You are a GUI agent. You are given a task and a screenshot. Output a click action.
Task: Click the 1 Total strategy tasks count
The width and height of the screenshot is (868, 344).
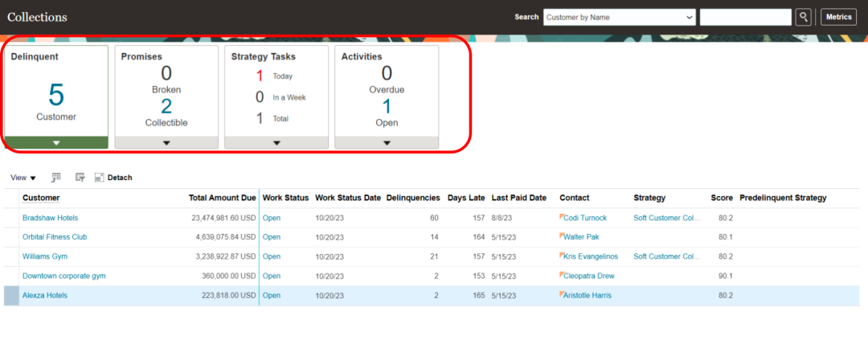[259, 118]
